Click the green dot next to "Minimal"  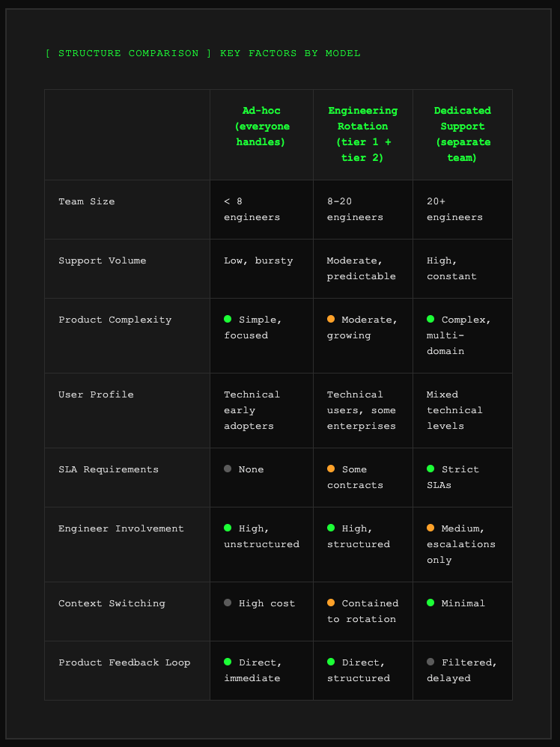coord(430,603)
